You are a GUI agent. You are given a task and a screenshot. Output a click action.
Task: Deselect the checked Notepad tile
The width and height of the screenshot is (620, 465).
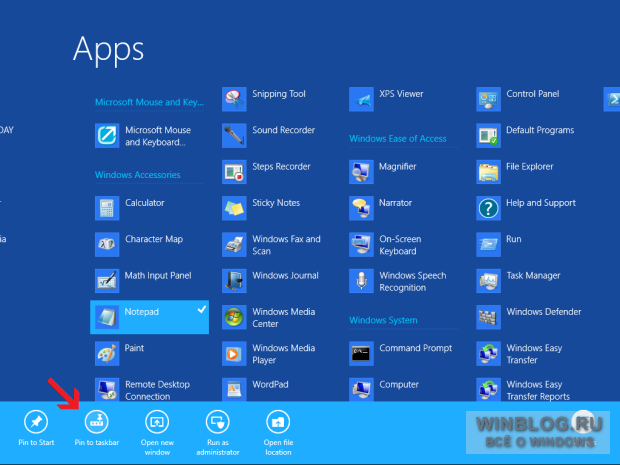(149, 317)
